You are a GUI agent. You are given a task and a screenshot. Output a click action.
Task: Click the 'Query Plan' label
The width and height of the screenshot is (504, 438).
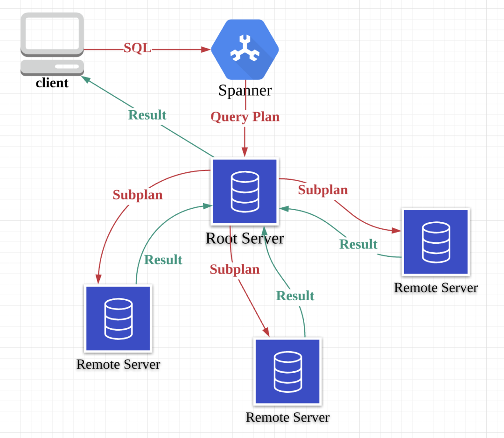[245, 117]
